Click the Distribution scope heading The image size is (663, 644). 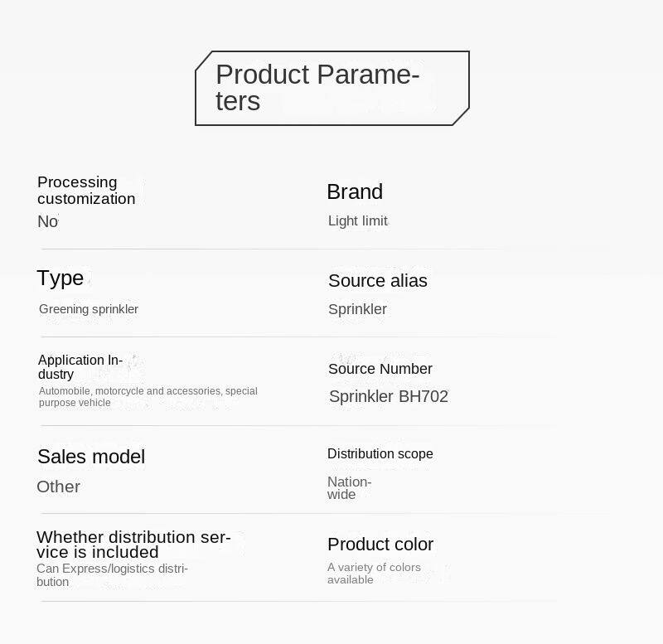[x=380, y=453]
